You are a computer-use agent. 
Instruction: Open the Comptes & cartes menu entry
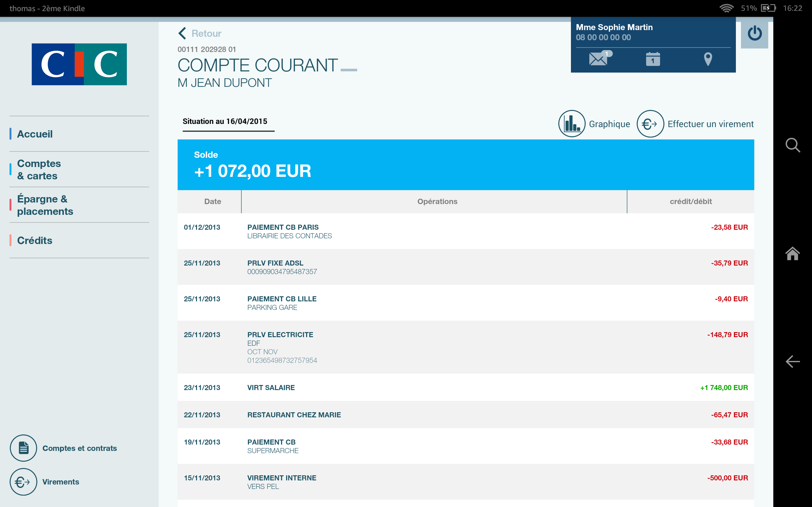tap(39, 169)
